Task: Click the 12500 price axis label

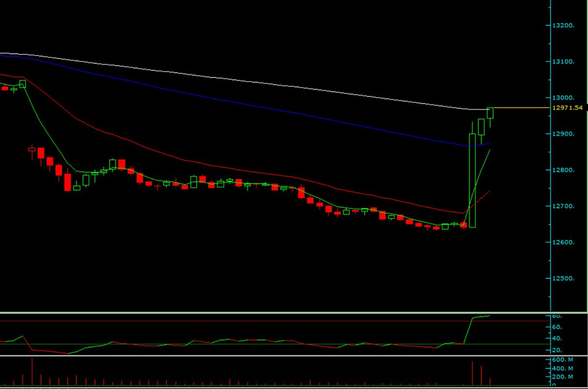Action: [564, 278]
